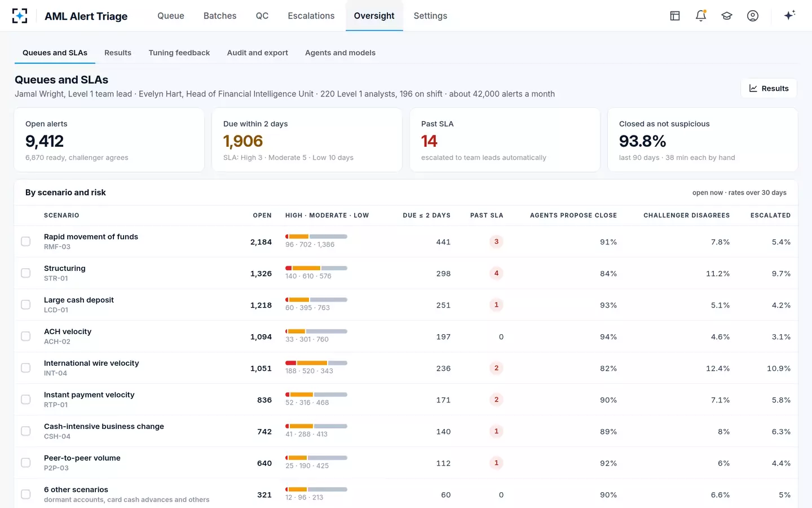Launch the sparkle AI assistant icon
This screenshot has height=508, width=812.
789,15
